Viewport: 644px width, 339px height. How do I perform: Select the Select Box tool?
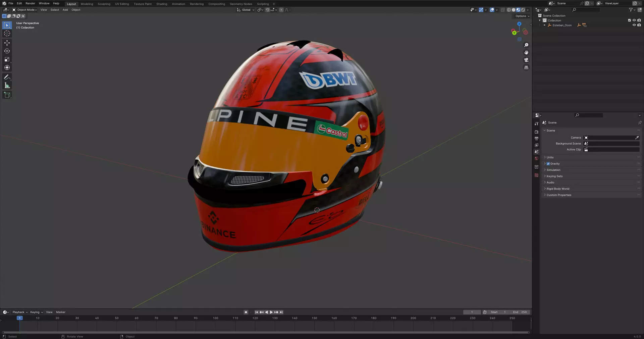(x=7, y=25)
